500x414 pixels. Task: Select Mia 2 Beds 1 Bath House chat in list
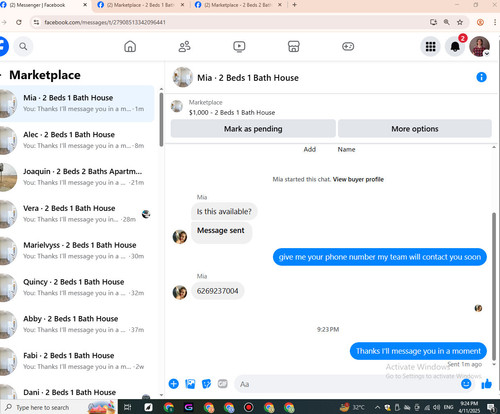coord(77,104)
